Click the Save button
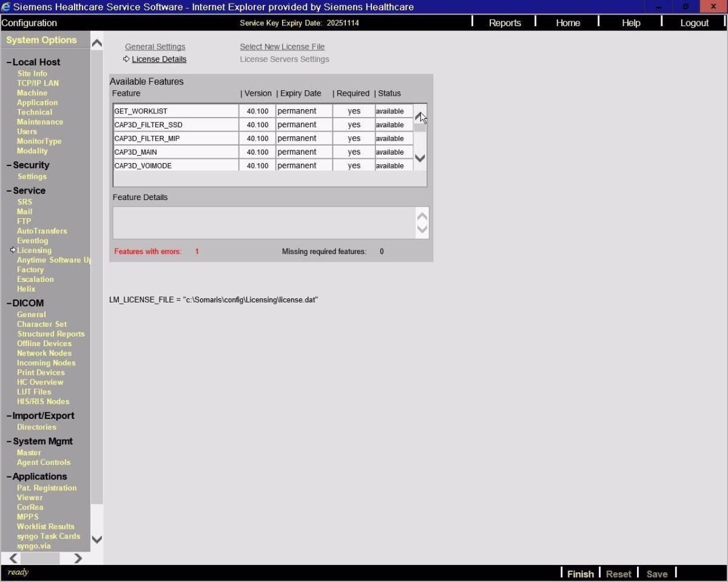Viewport: 728px width, 582px height. pyautogui.click(x=657, y=574)
